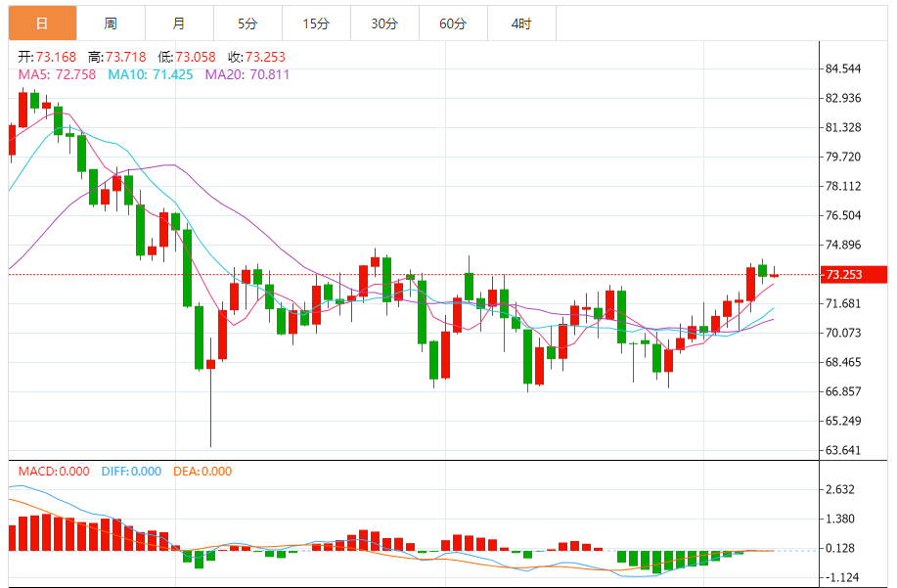Select the 日 daily chart tab

42,23
